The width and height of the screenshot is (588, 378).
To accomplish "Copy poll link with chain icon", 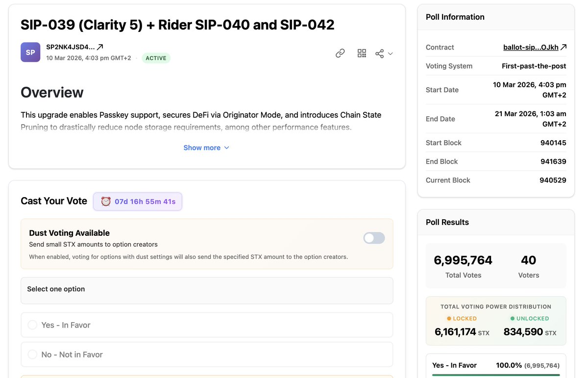I will click(x=340, y=53).
